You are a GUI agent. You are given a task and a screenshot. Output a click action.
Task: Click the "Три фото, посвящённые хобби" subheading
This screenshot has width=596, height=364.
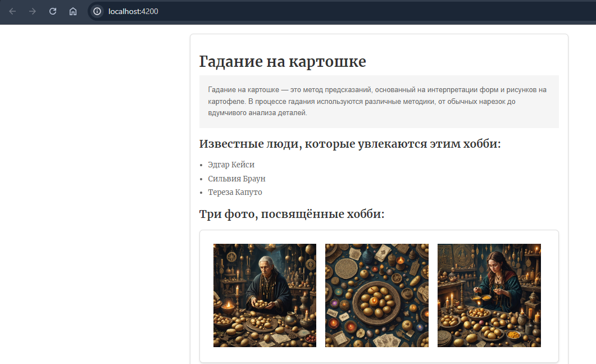pyautogui.click(x=292, y=214)
